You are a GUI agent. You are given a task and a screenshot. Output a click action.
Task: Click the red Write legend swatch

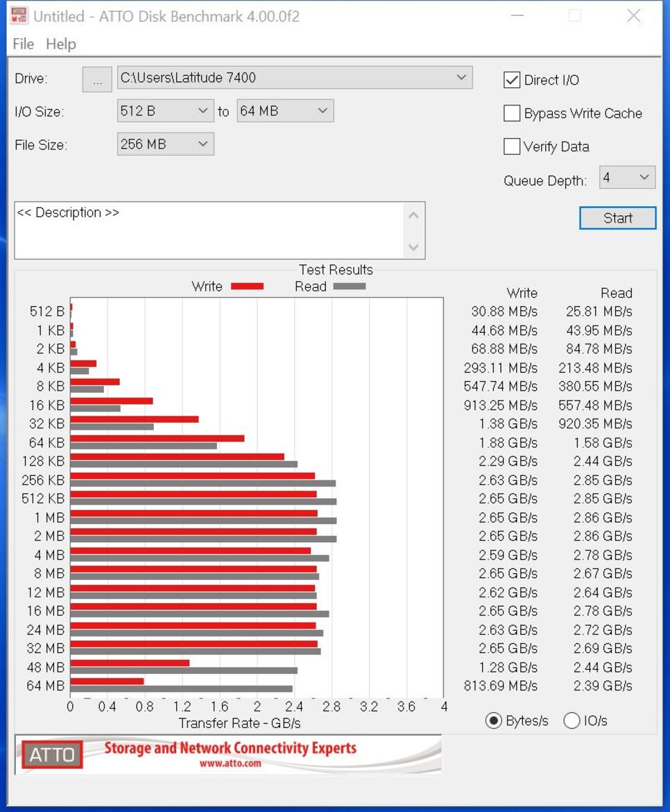(248, 287)
